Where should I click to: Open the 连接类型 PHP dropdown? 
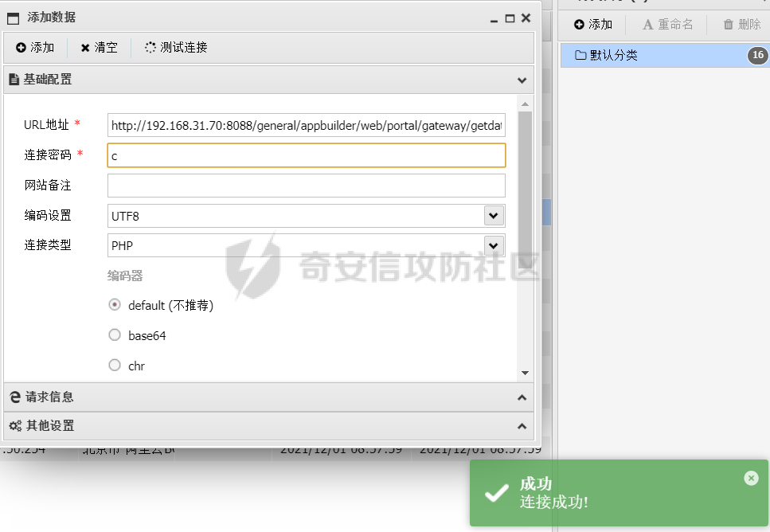[x=494, y=245]
